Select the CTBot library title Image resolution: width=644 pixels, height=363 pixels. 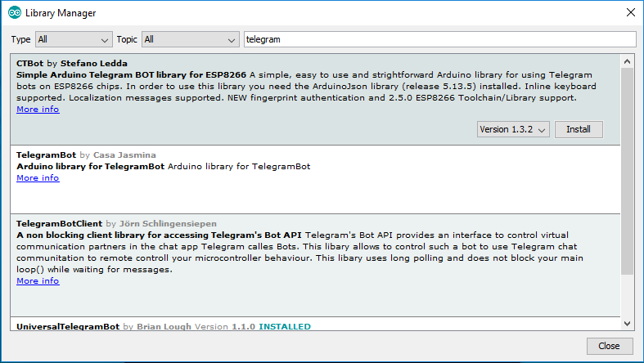(x=29, y=63)
